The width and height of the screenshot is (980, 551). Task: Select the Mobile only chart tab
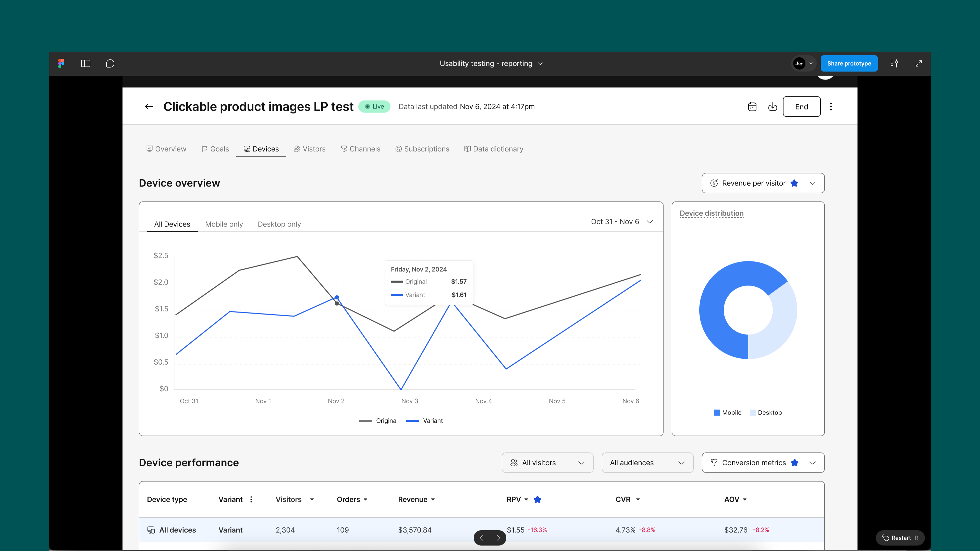pyautogui.click(x=224, y=224)
